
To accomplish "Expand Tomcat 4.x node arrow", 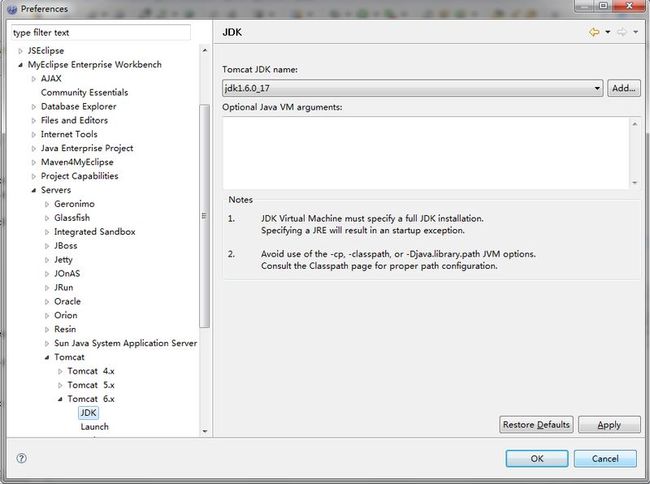I will pos(60,371).
